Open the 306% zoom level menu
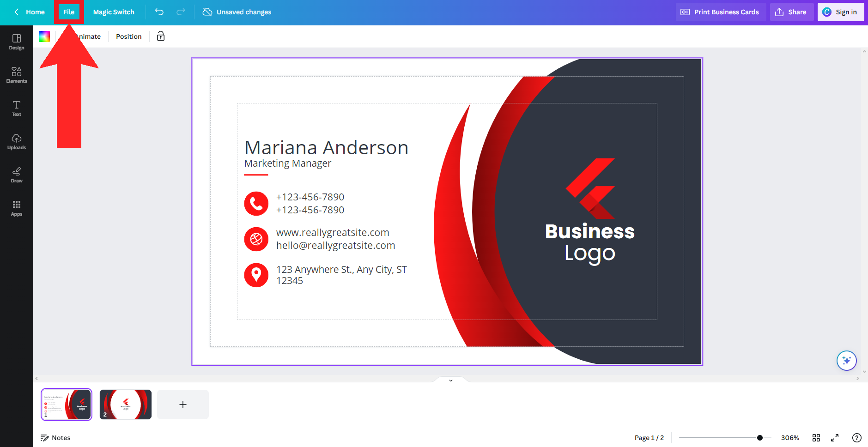868x447 pixels. tap(790, 438)
